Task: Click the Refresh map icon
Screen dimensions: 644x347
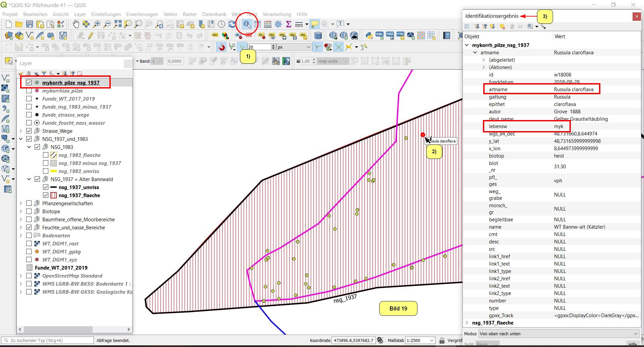Action: [x=232, y=24]
